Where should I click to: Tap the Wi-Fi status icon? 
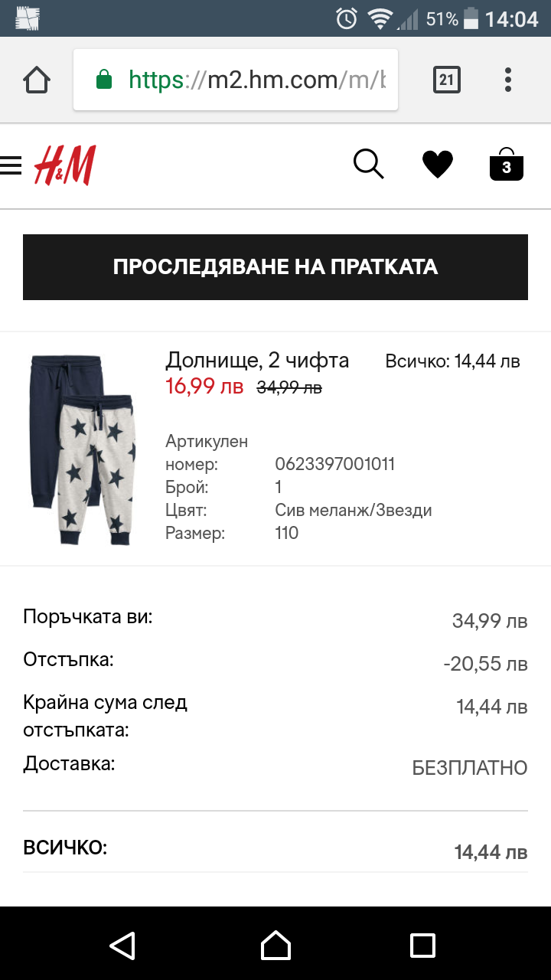point(380,18)
